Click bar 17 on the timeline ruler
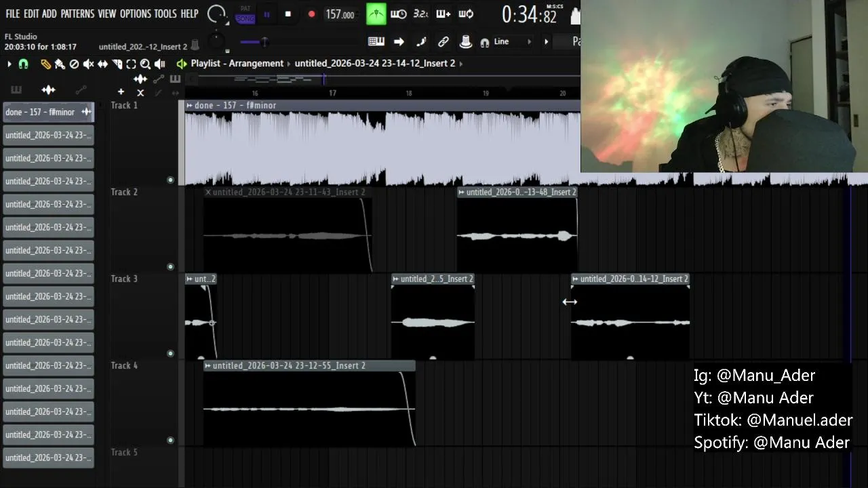This screenshot has height=488, width=868. (332, 94)
